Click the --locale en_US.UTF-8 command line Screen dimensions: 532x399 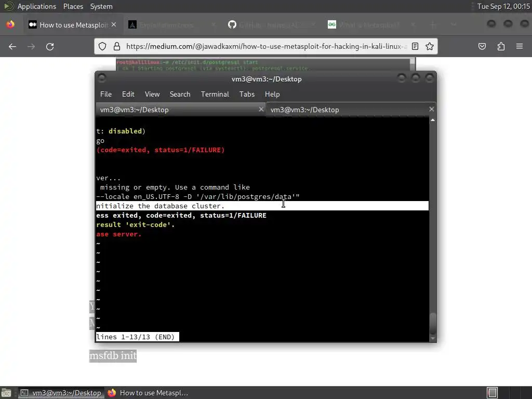coord(198,197)
